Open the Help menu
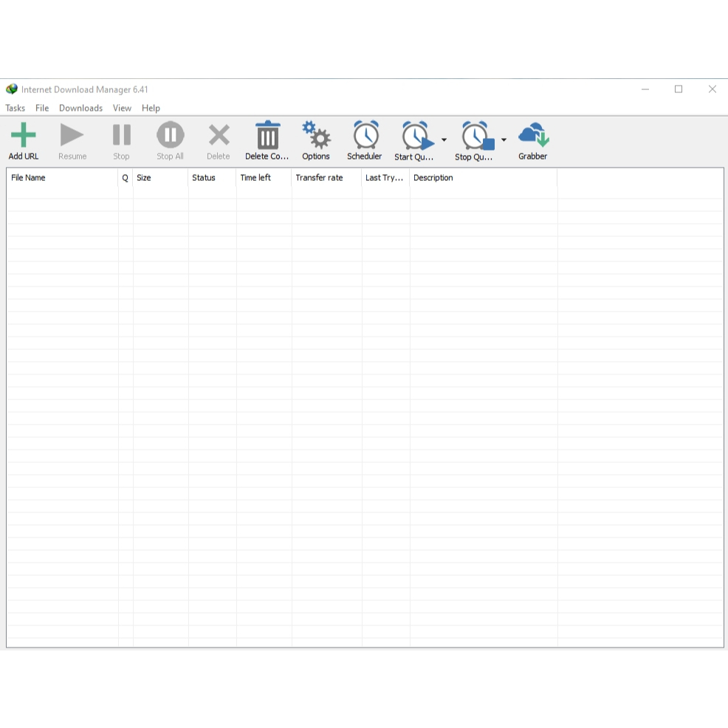728x728 pixels. click(151, 108)
